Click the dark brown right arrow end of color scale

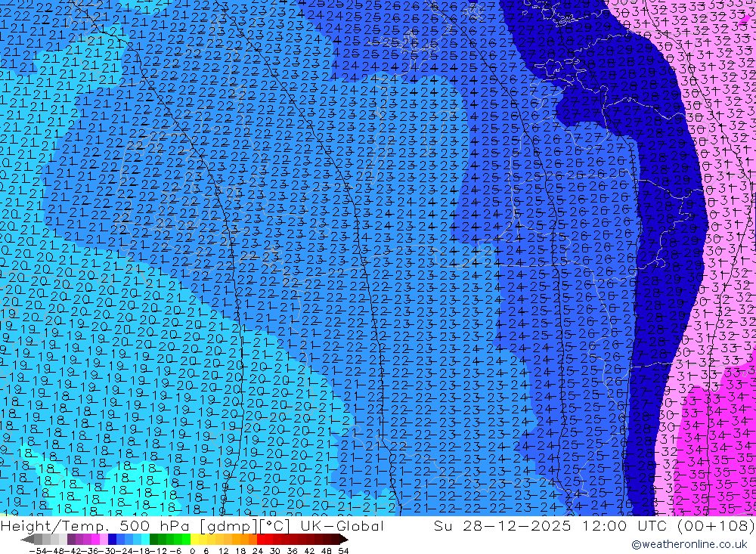pos(344,540)
